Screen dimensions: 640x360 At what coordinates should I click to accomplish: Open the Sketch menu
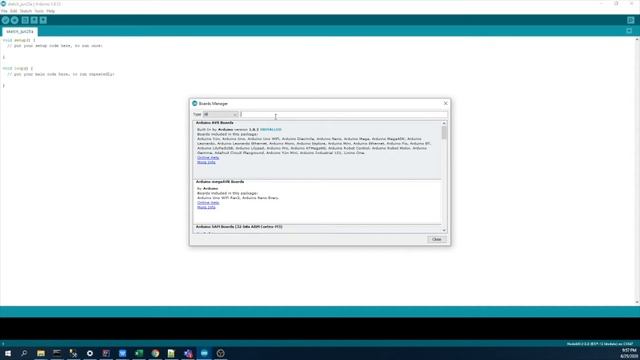click(x=26, y=11)
